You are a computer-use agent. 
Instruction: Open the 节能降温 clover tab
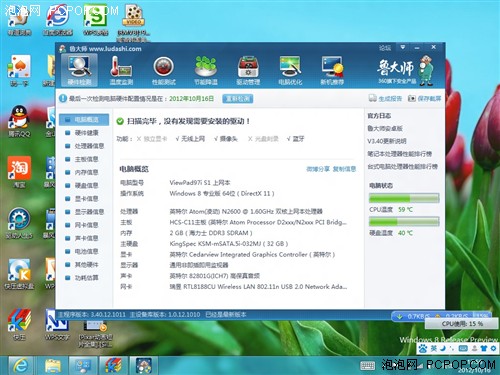point(206,70)
